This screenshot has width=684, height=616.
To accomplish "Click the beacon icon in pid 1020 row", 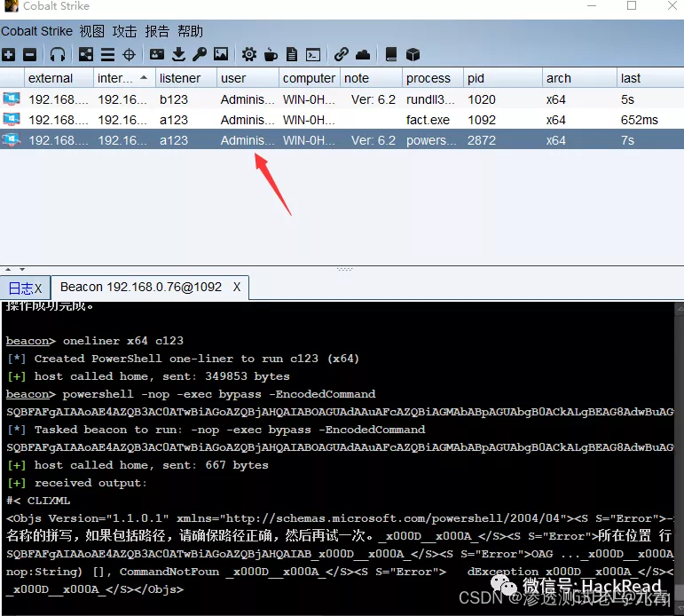I will [x=12, y=99].
